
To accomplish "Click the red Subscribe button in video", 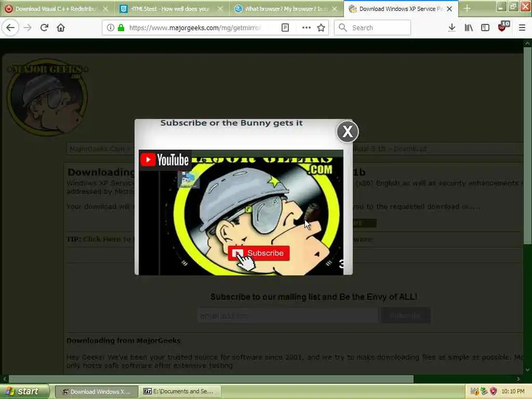I will [259, 253].
